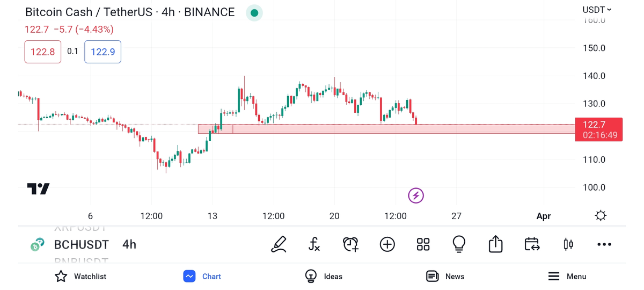Switch to the Watchlist tab
The width and height of the screenshot is (644, 290).
click(x=80, y=277)
